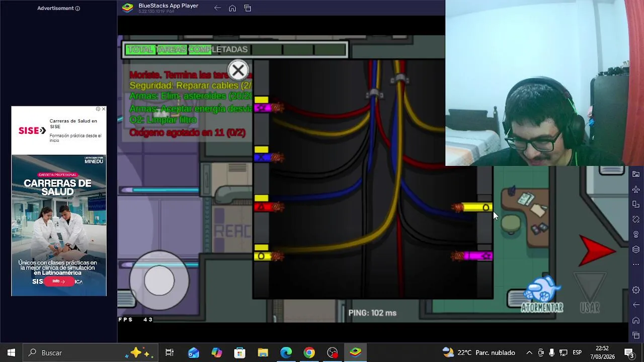Open Task View on the taskbar
This screenshot has width=644, height=362.
[x=170, y=353]
